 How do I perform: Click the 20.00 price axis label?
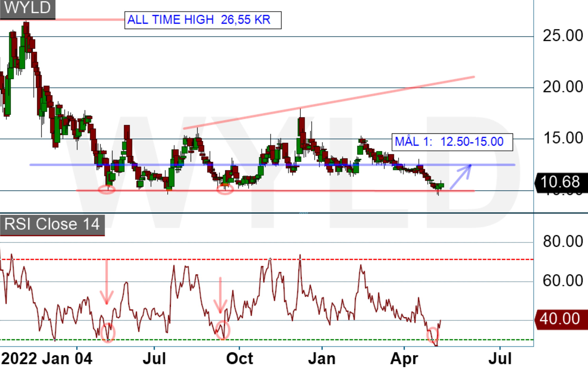(x=563, y=87)
